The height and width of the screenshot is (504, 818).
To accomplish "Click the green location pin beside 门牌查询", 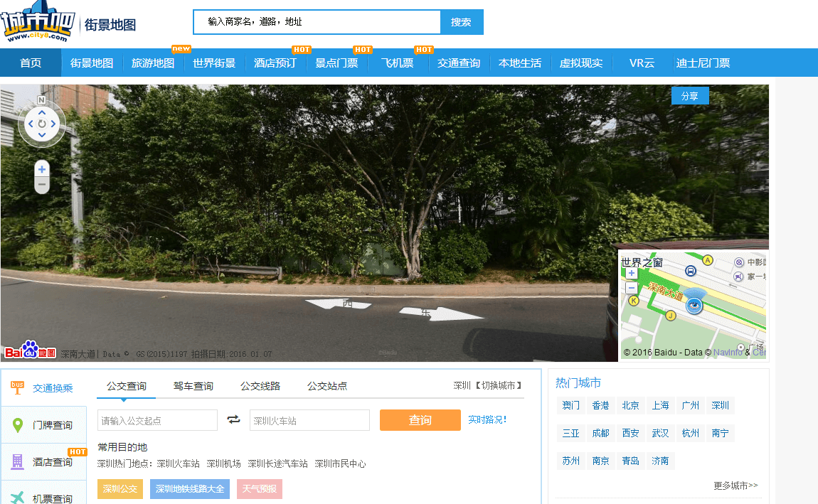I will click(18, 424).
